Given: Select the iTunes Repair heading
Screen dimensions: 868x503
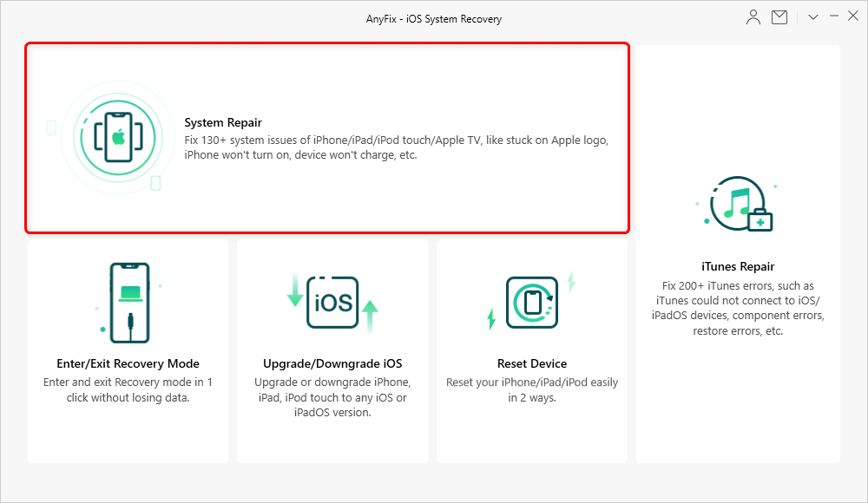Looking at the screenshot, I should pyautogui.click(x=738, y=266).
